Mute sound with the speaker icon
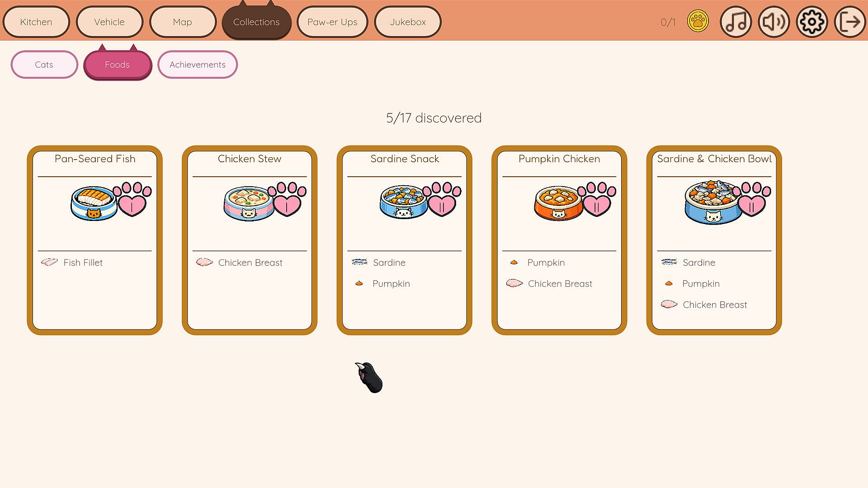 (x=774, y=22)
